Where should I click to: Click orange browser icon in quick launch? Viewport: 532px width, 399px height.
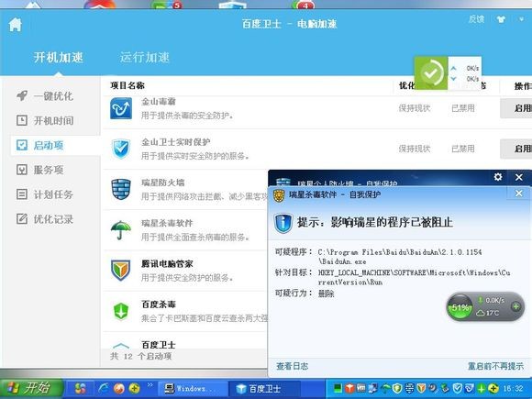tap(119, 389)
